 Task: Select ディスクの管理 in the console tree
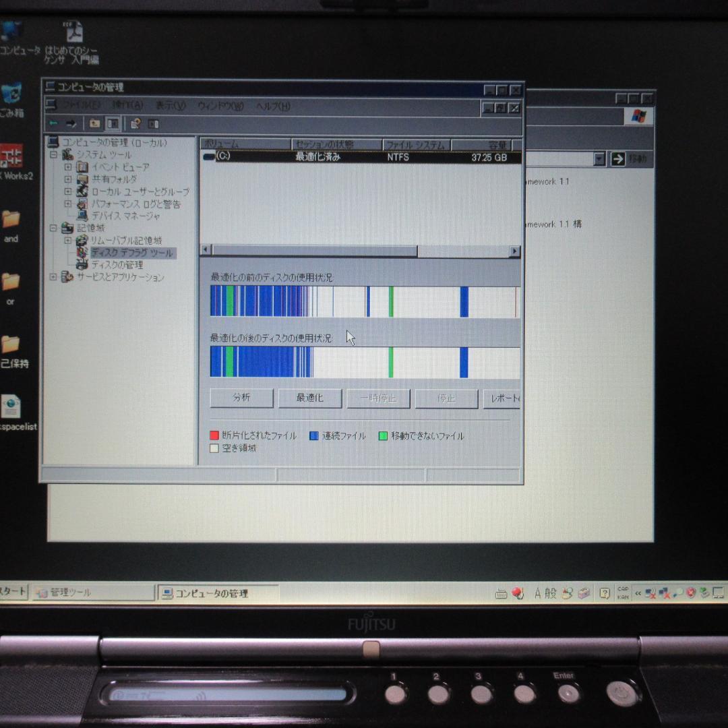pos(117,265)
